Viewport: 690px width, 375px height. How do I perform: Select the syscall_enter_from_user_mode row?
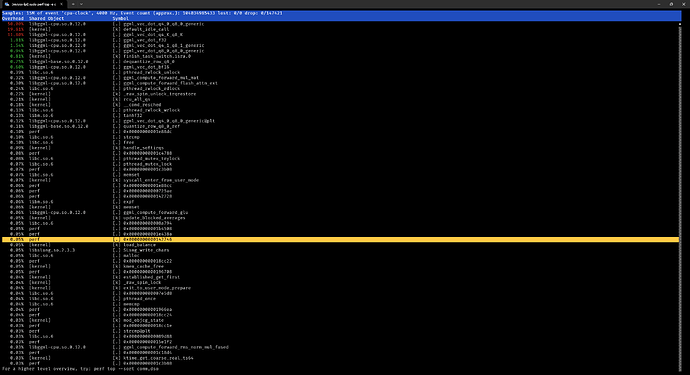click(341, 180)
